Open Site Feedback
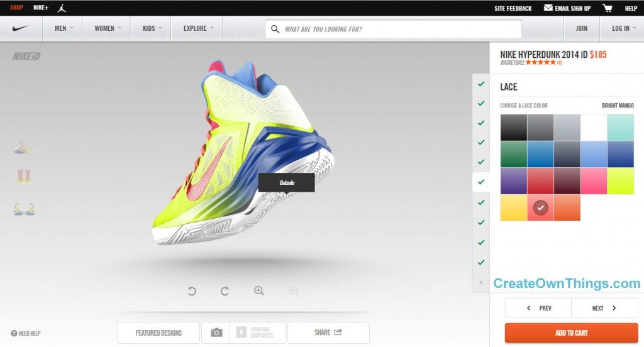This screenshot has width=644, height=347. tap(513, 8)
